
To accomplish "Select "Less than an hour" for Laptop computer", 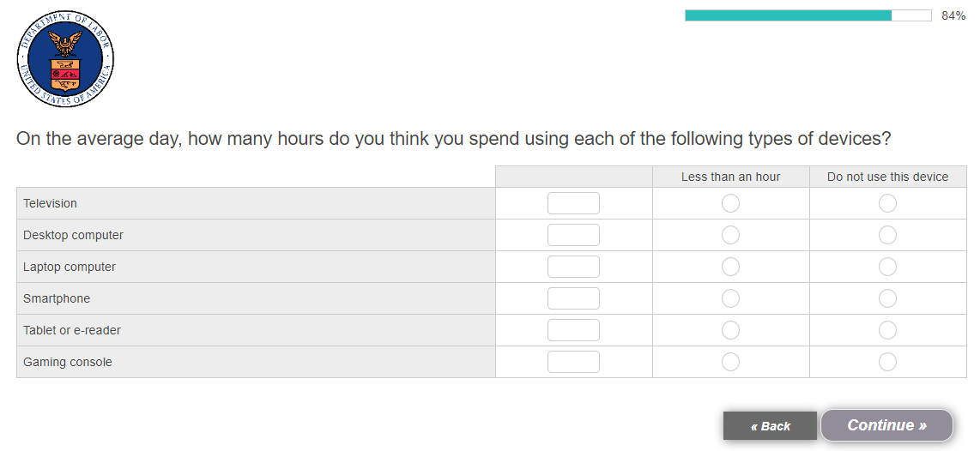I will click(730, 267).
